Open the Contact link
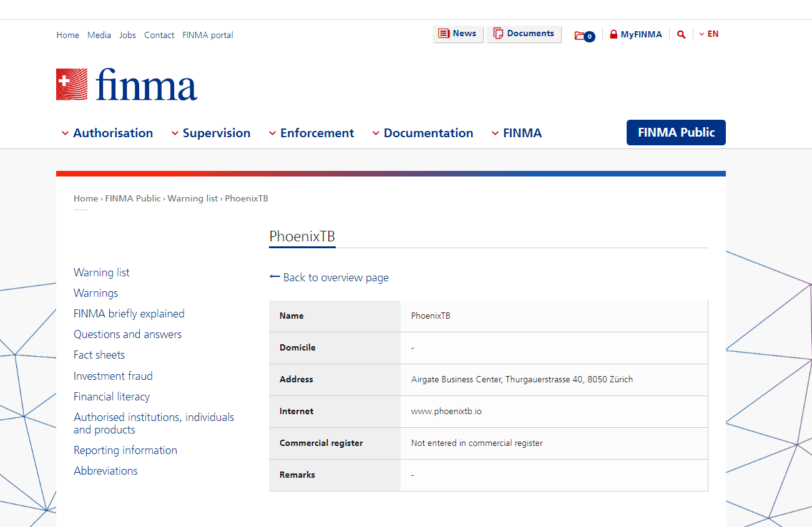The height and width of the screenshot is (527, 812). coord(159,35)
